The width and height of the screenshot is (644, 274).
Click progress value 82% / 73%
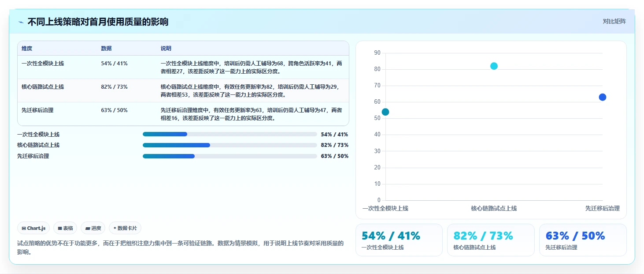click(335, 145)
